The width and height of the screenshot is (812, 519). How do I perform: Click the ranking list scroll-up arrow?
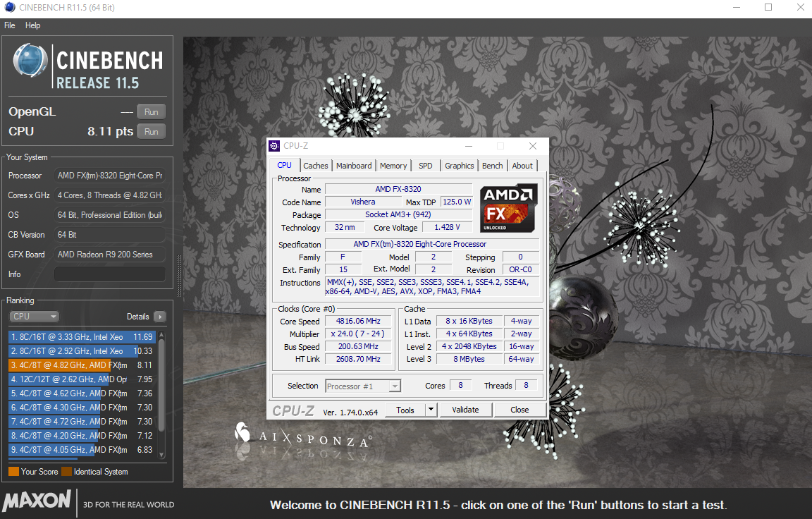pos(161,335)
